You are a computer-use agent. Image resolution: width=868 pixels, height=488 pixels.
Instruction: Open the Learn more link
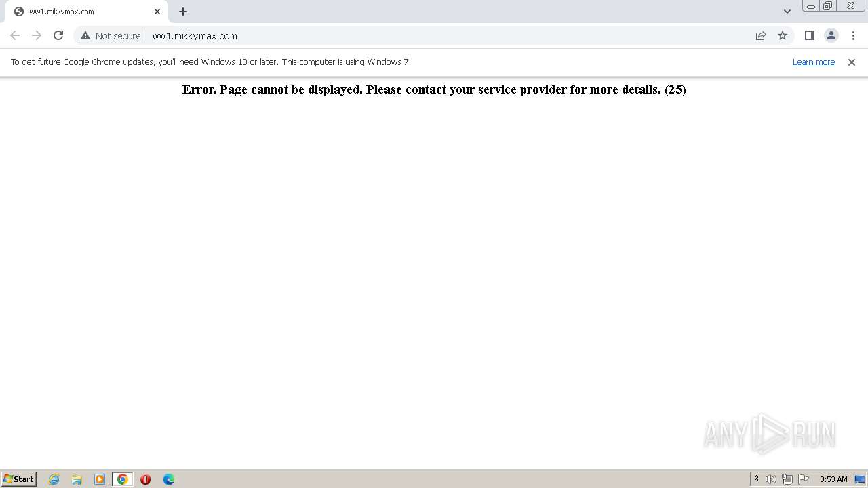814,62
